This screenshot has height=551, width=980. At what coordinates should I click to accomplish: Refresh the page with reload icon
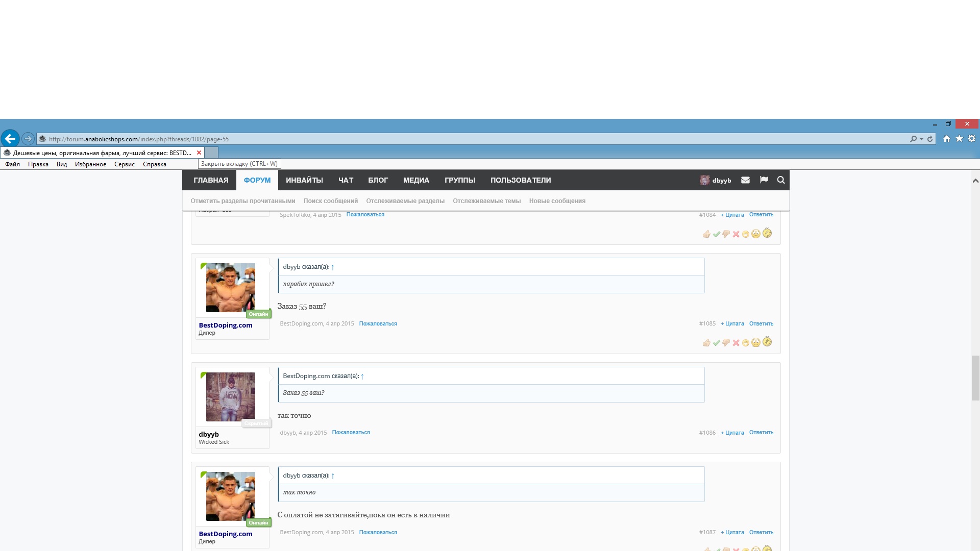930,139
